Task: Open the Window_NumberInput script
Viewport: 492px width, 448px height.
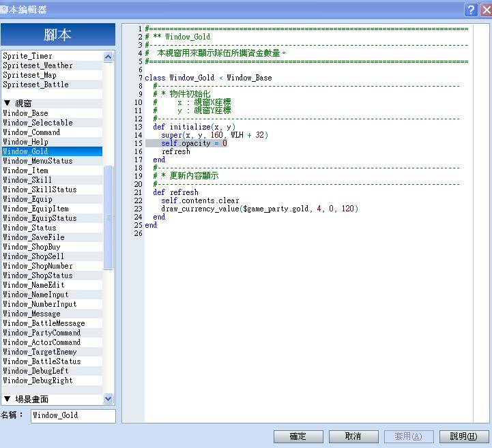Action: (52, 304)
